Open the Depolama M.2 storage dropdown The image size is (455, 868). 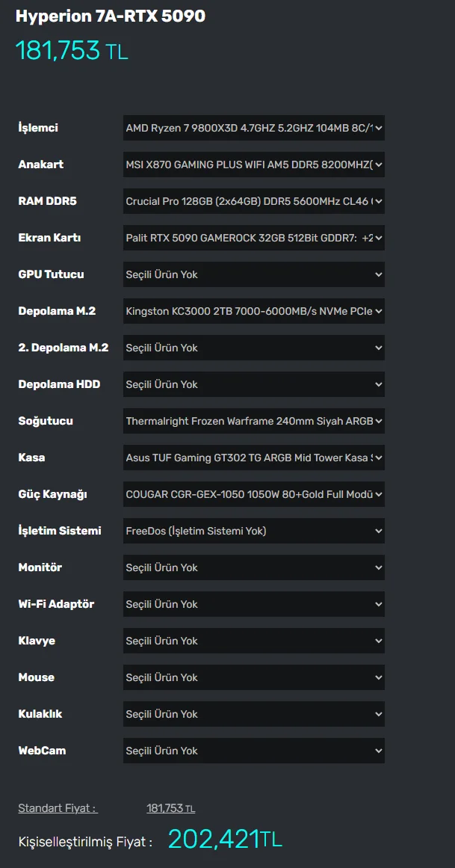point(253,311)
